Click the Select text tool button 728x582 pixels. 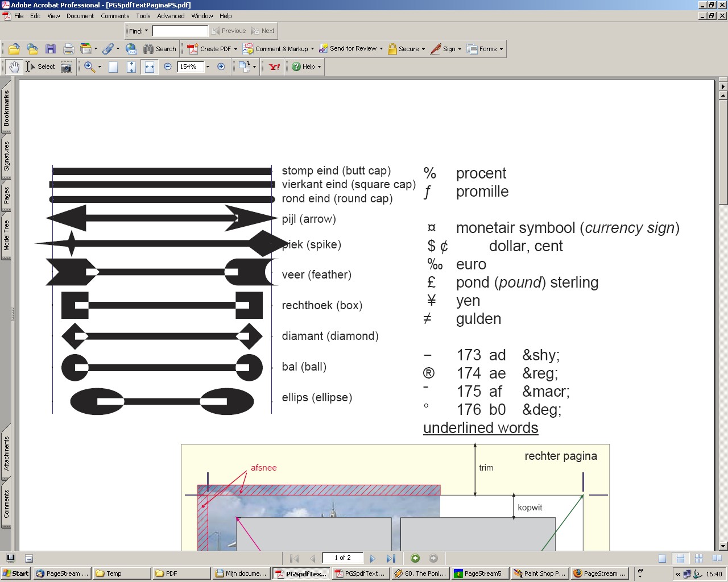pyautogui.click(x=40, y=67)
